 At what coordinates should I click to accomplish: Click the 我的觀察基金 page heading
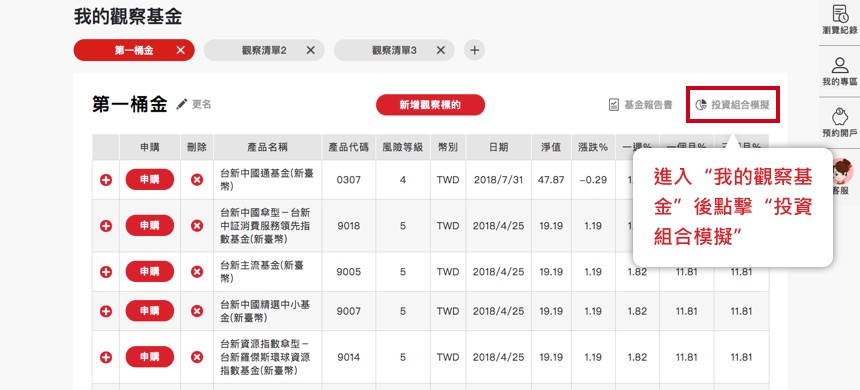pyautogui.click(x=128, y=16)
